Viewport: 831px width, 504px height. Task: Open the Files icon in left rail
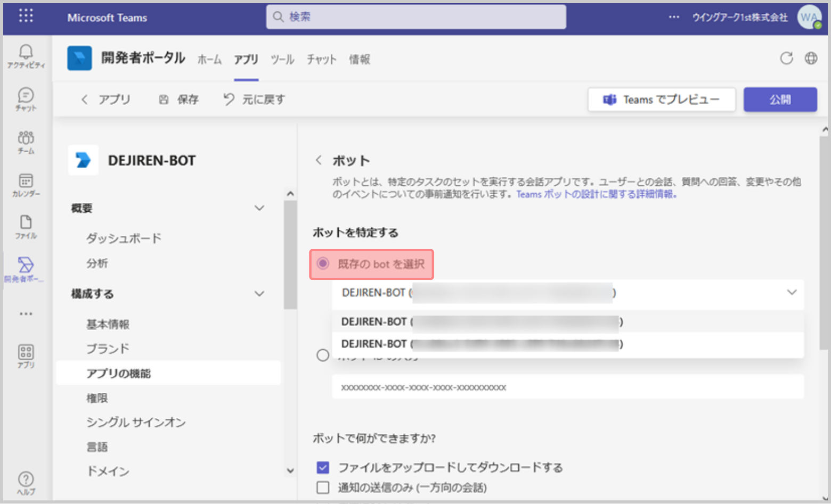click(x=26, y=227)
